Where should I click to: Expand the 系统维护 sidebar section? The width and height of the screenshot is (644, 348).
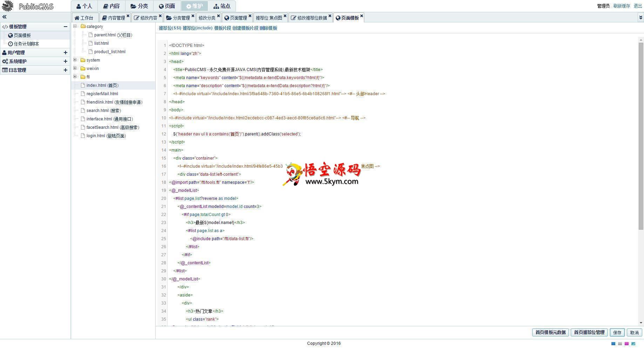pyautogui.click(x=65, y=61)
